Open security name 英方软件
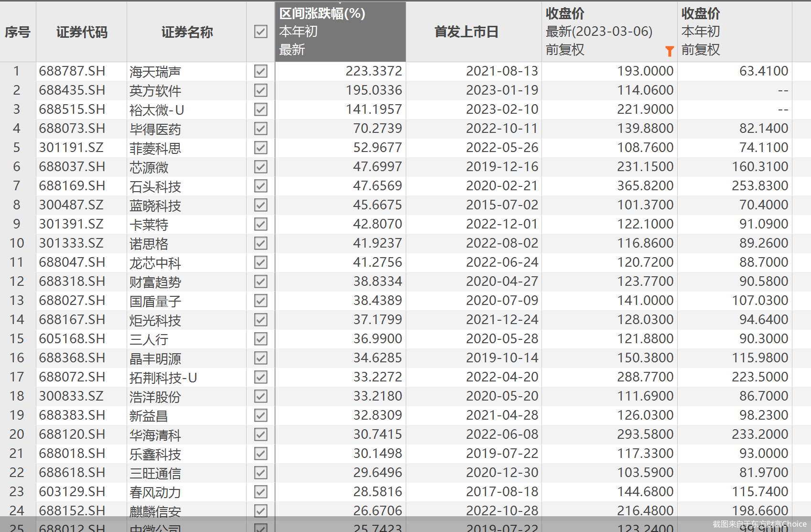 [155, 91]
